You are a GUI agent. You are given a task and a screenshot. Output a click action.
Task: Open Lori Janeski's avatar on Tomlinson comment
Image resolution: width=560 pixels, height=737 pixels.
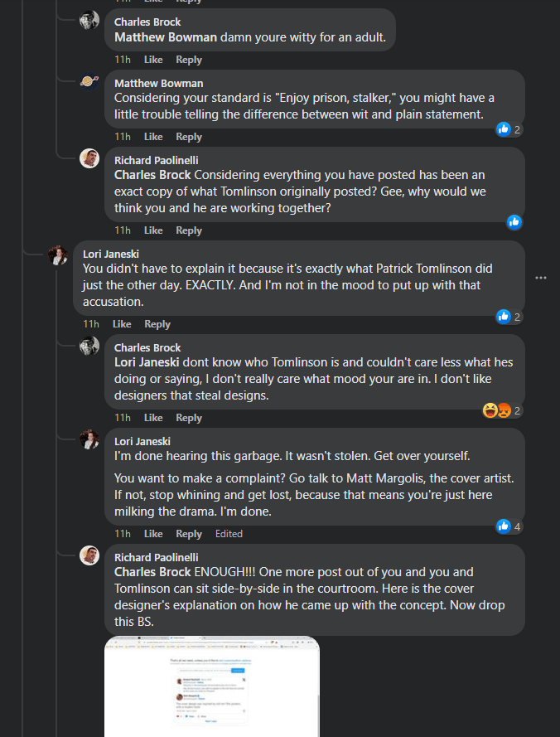[x=58, y=256]
